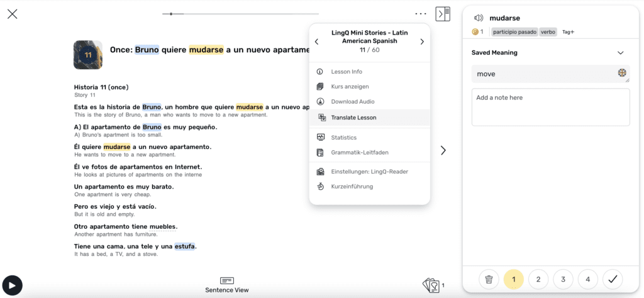The image size is (644, 298).
Task: Click the lesson progress slider
Action: [x=240, y=13]
